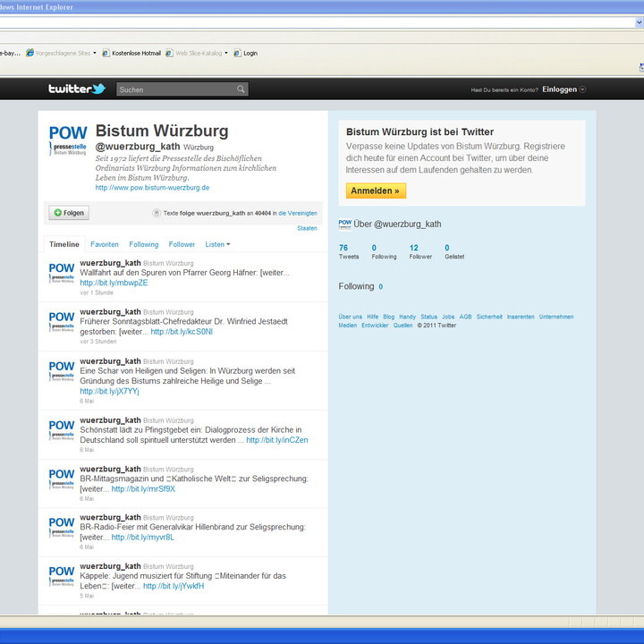Click the browser address bar
Viewport: 644px width, 644px height.
tap(317, 22)
